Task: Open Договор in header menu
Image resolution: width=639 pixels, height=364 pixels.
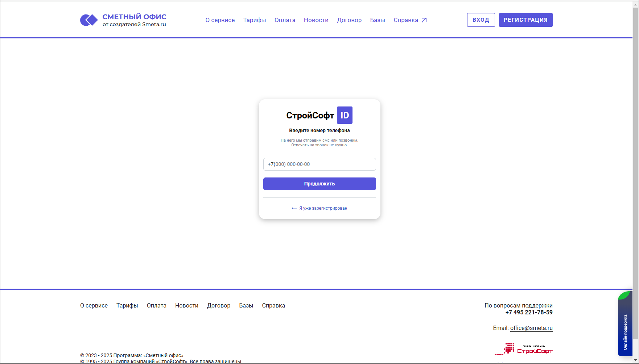Action: pyautogui.click(x=349, y=20)
